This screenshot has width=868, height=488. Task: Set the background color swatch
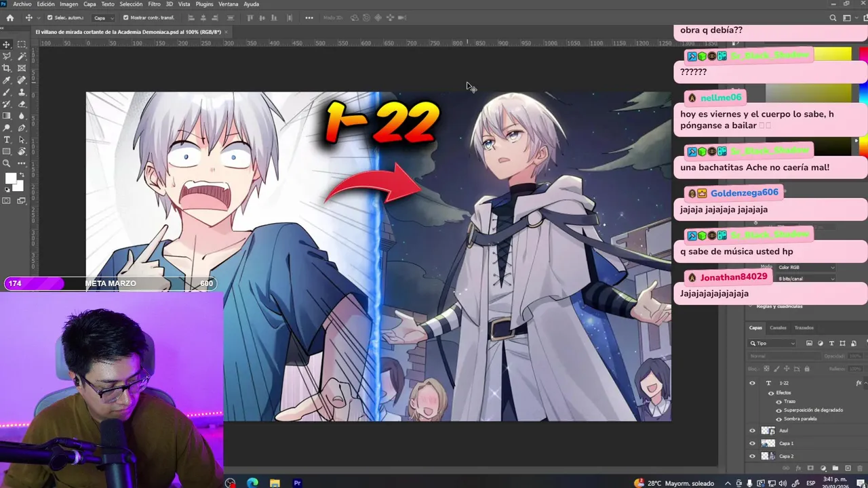point(18,186)
